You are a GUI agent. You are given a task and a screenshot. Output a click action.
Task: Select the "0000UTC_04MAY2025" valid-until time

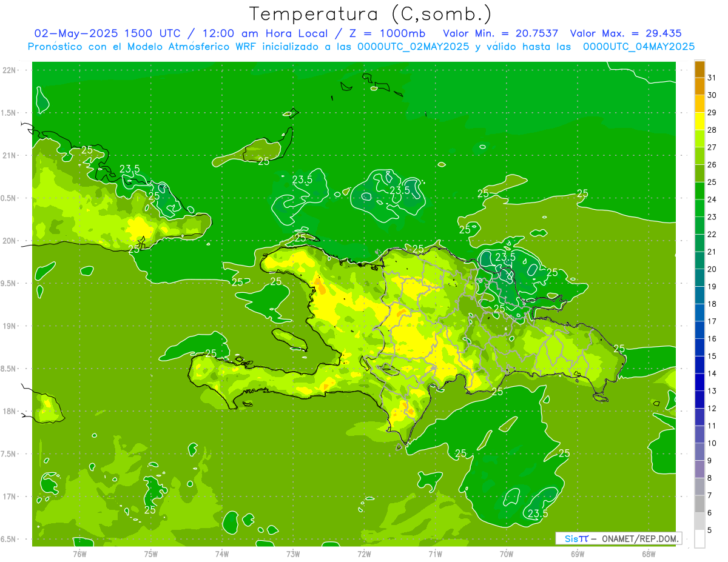(x=639, y=47)
